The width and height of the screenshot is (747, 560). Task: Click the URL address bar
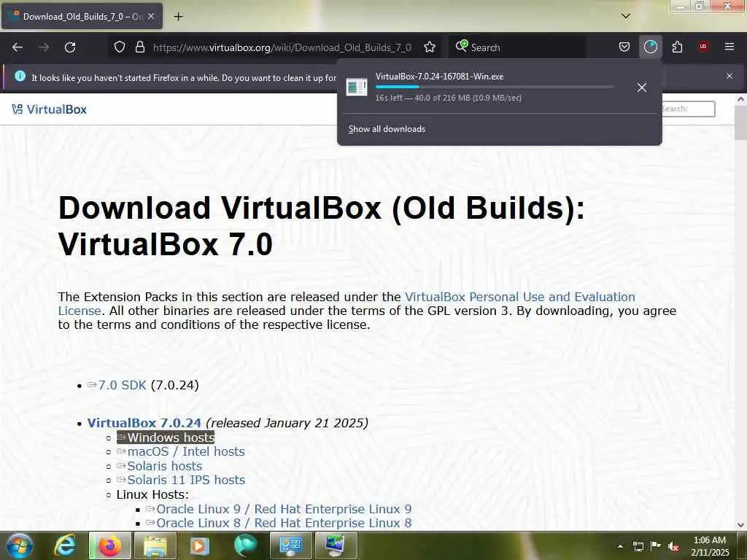(281, 47)
